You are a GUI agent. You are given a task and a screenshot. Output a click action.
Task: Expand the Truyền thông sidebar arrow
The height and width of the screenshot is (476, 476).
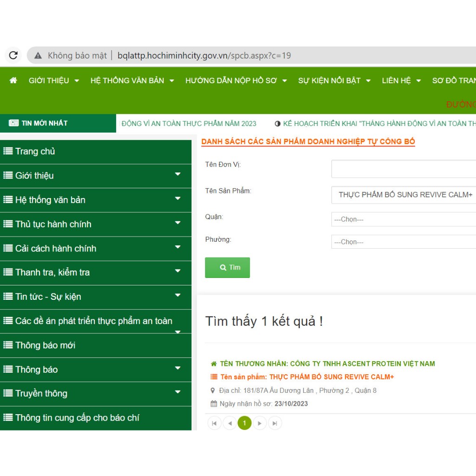click(178, 392)
